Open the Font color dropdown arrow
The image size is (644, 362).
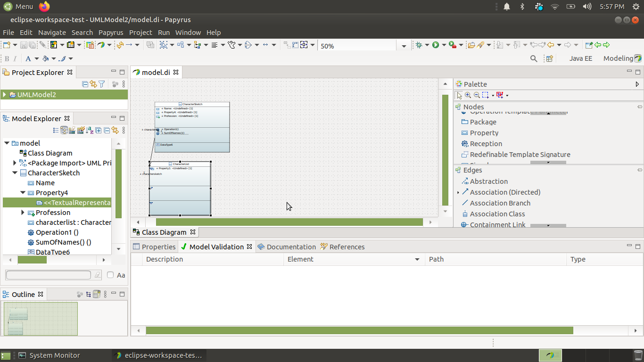(36, 58)
